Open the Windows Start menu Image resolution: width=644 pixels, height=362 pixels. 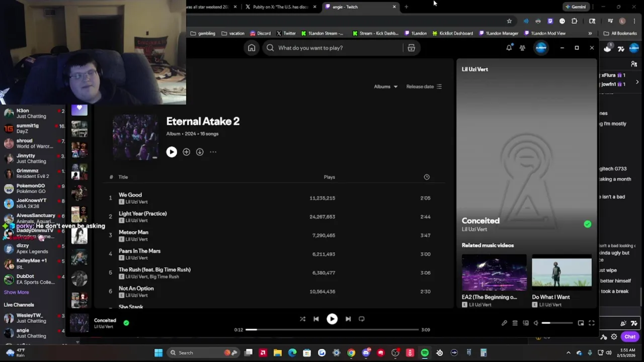click(158, 352)
